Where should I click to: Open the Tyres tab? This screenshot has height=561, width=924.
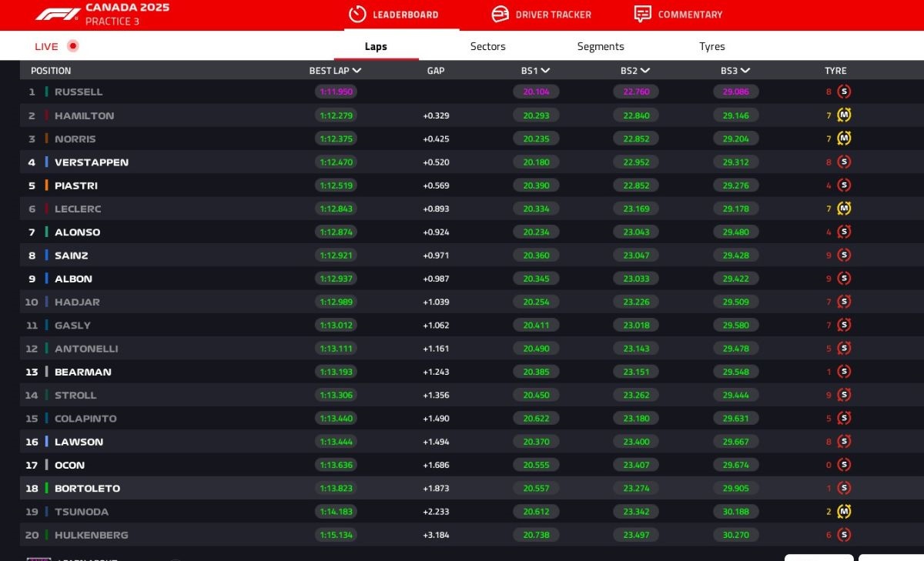pyautogui.click(x=712, y=46)
